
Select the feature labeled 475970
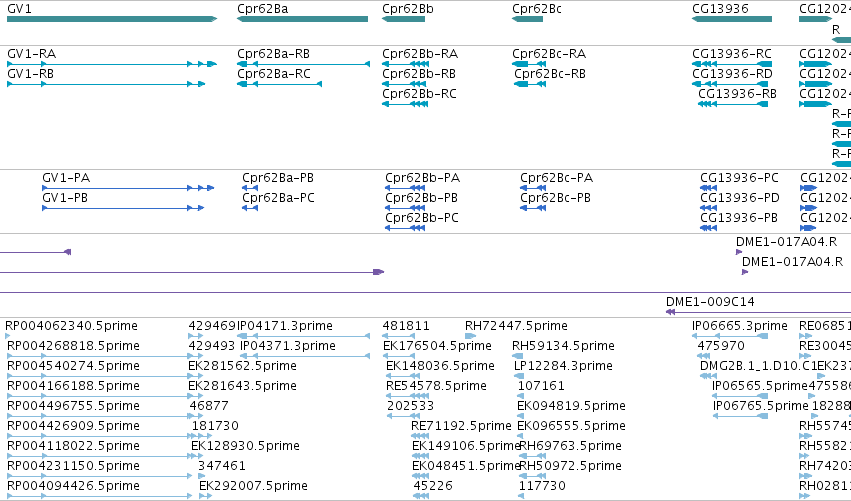tap(721, 346)
